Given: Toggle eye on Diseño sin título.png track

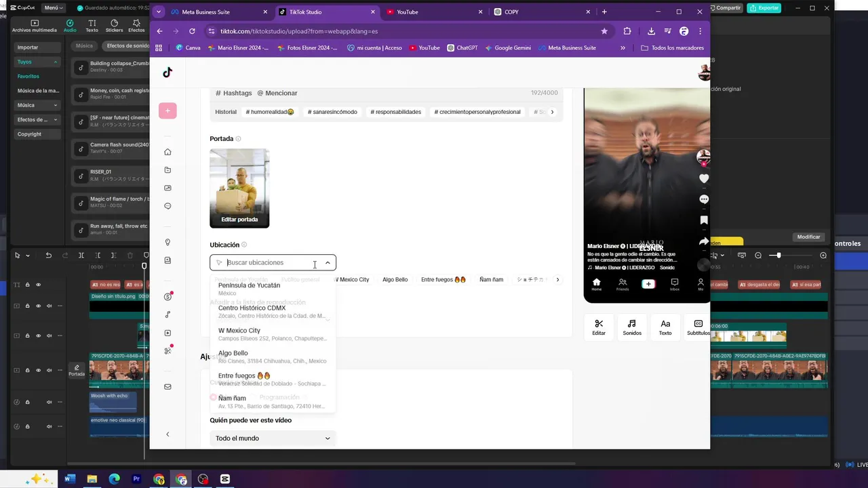Looking at the screenshot, I should 38,306.
